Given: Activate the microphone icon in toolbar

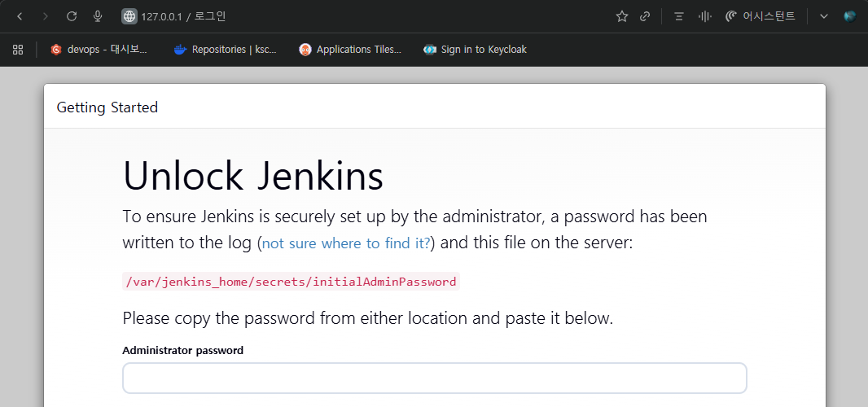Looking at the screenshot, I should point(98,16).
